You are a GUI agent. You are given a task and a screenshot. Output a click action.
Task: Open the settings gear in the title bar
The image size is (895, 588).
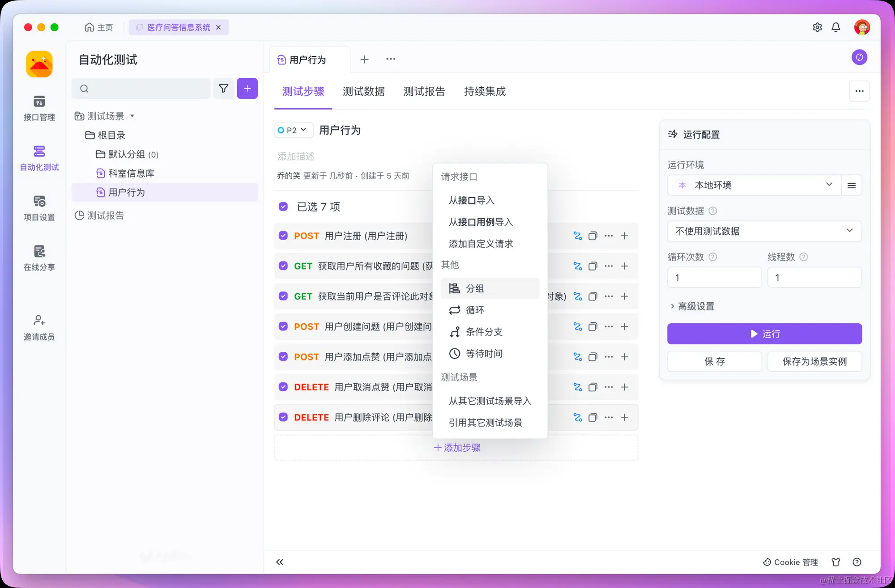coord(817,27)
